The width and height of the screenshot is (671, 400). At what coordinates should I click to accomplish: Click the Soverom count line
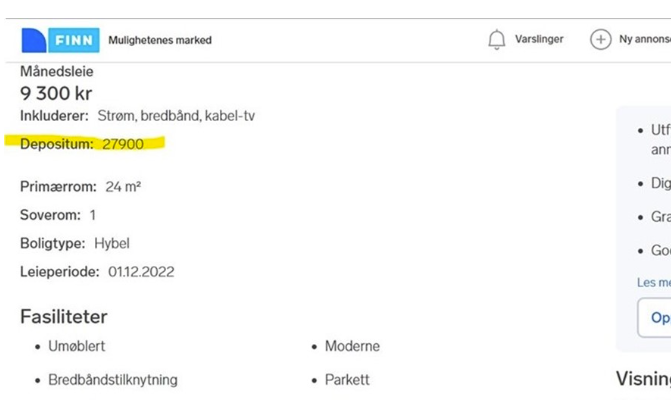(x=58, y=215)
